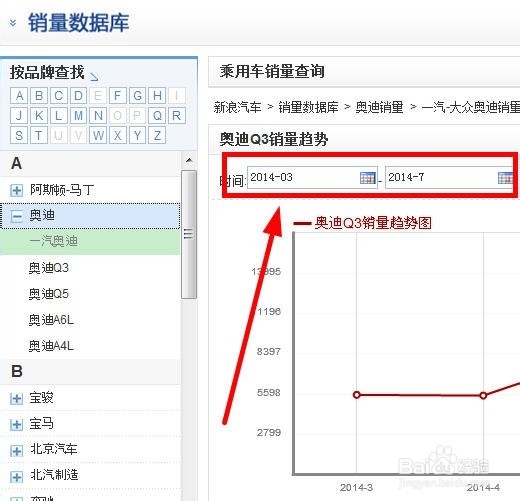The image size is (520, 501).
Task: Select brand letter A filter
Action: tap(19, 96)
